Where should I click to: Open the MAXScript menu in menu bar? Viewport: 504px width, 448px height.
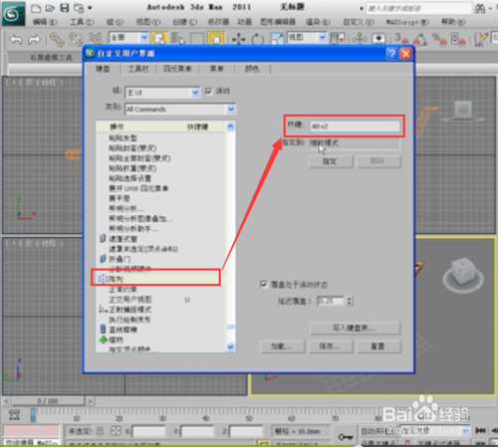pyautogui.click(x=407, y=22)
